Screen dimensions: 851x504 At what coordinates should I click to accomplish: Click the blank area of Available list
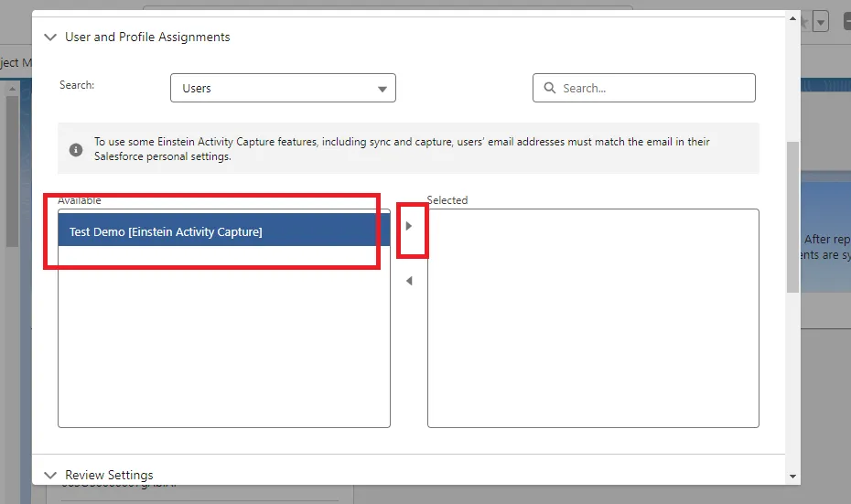point(223,348)
